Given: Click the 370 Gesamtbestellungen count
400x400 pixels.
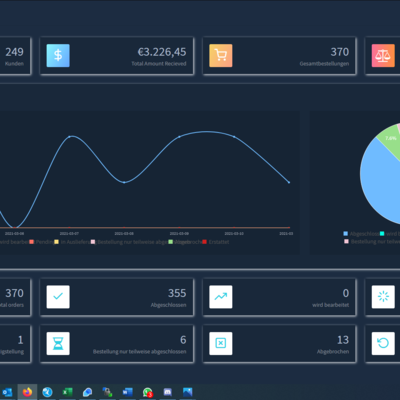Looking at the screenshot, I should [340, 52].
